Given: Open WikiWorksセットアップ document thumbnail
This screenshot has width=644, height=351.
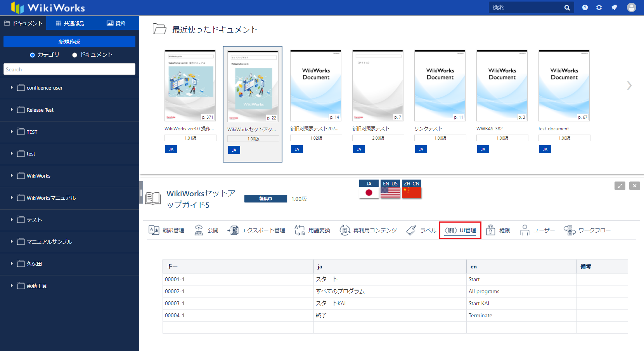Looking at the screenshot, I should coord(253,86).
